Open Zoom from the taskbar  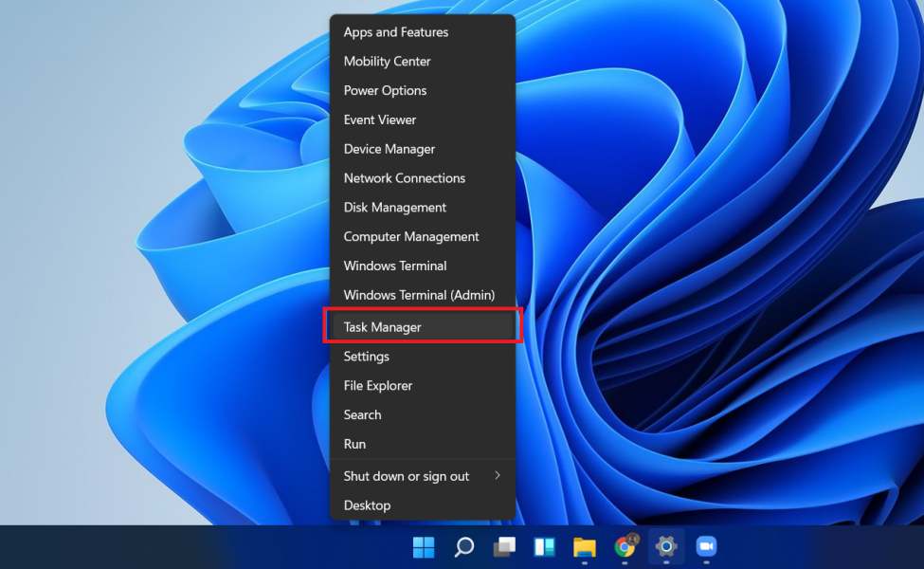coord(706,547)
